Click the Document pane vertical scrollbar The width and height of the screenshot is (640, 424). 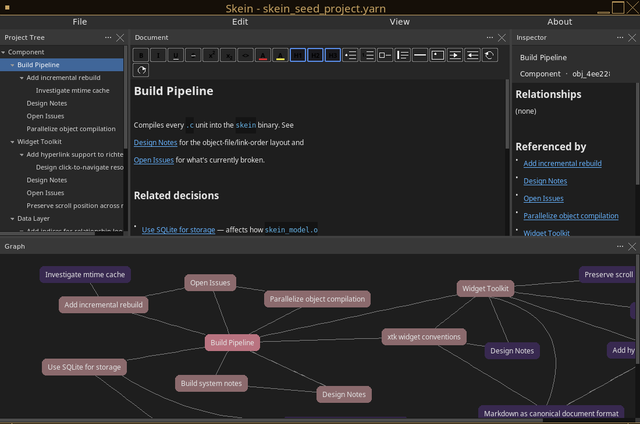[507, 114]
